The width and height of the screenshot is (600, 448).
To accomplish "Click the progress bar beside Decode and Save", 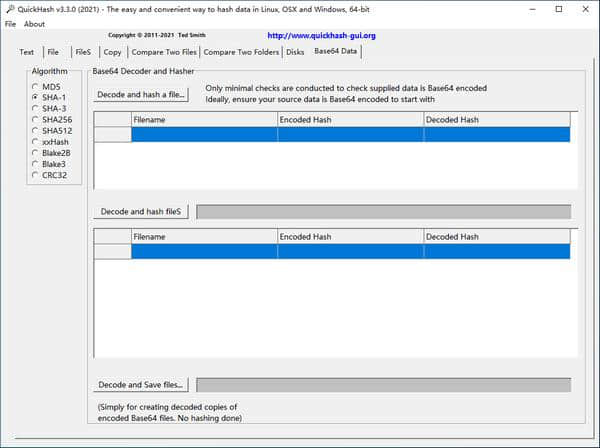I will coord(383,385).
